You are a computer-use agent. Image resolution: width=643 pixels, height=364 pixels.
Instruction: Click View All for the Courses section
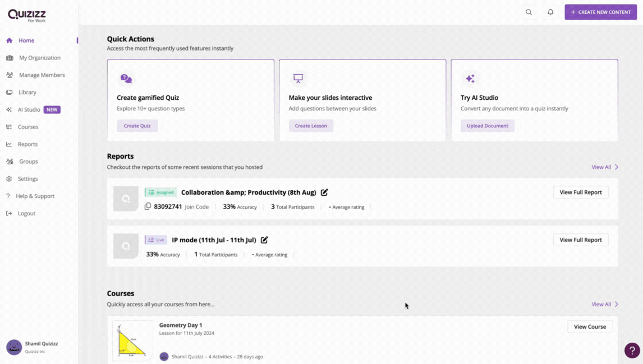click(604, 304)
